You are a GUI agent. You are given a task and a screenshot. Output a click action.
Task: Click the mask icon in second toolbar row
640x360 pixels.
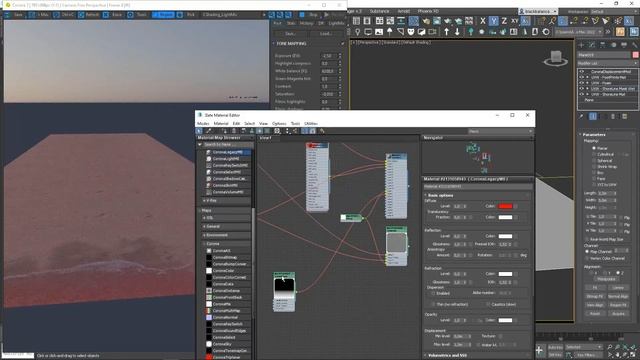tap(411, 31)
